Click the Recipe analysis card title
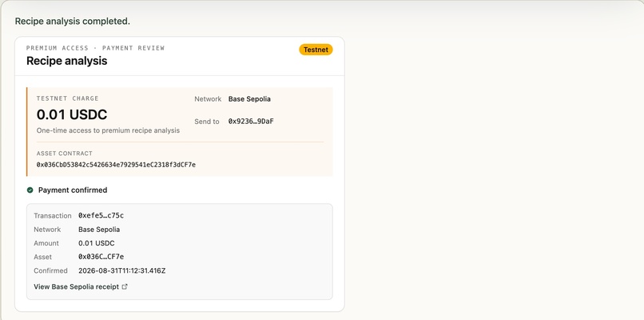 pos(66,61)
